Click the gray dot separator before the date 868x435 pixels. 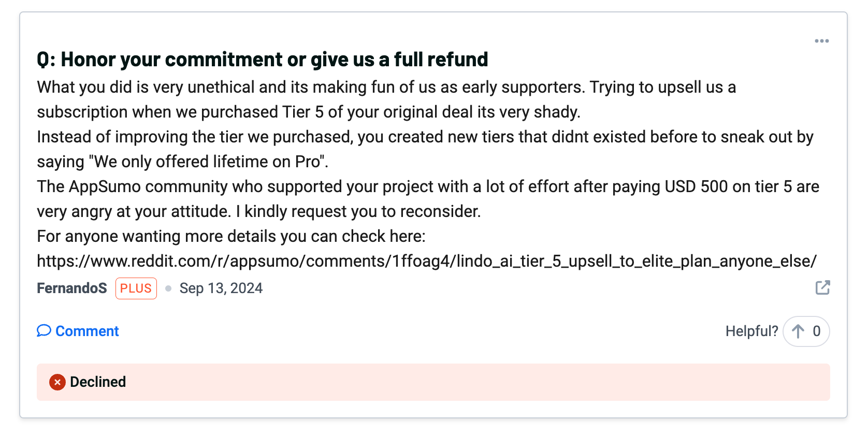(168, 288)
